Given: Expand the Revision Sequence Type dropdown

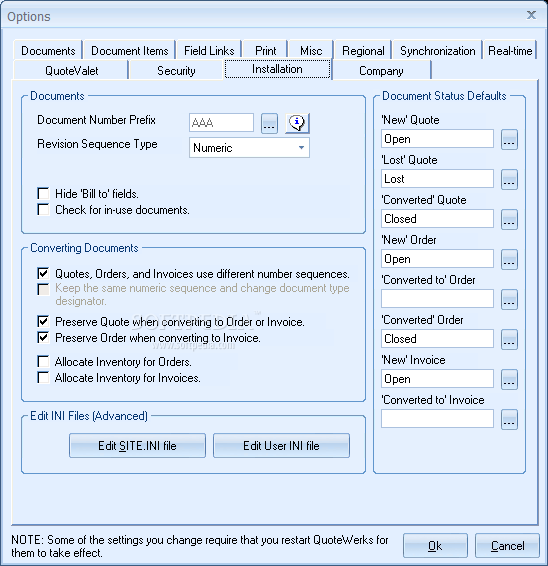Looking at the screenshot, I should (301, 148).
